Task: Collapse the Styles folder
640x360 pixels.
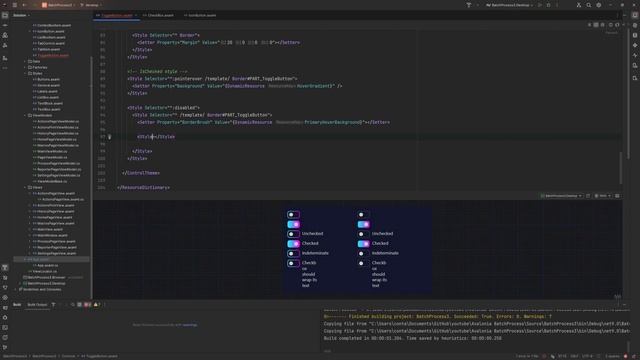Action: (25, 73)
